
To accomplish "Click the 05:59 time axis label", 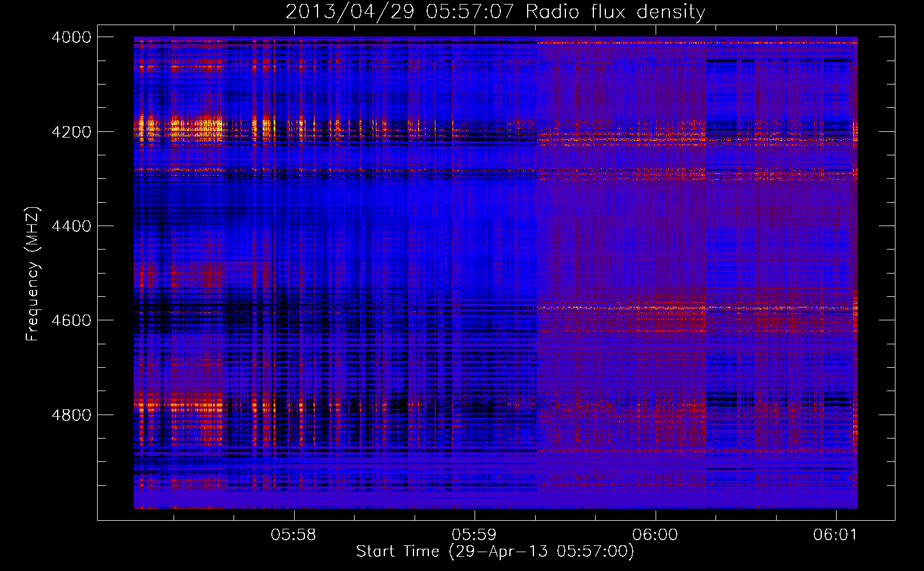I will click(474, 534).
